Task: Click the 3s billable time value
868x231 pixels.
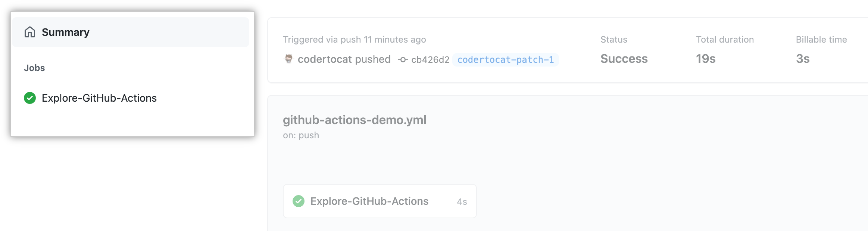Action: 803,59
